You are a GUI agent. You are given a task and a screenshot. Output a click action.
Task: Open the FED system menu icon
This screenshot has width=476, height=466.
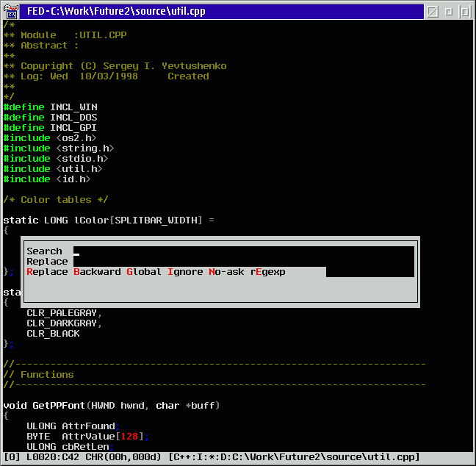11,12
